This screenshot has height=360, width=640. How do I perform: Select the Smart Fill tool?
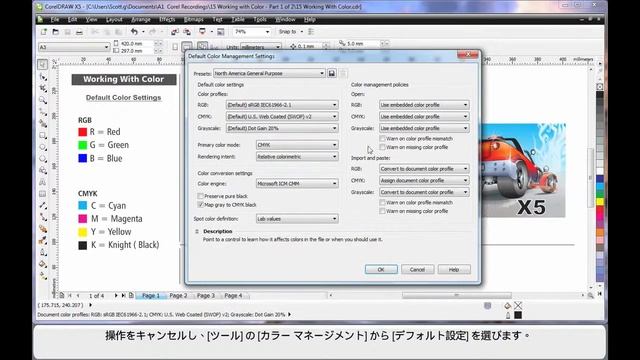point(43,123)
